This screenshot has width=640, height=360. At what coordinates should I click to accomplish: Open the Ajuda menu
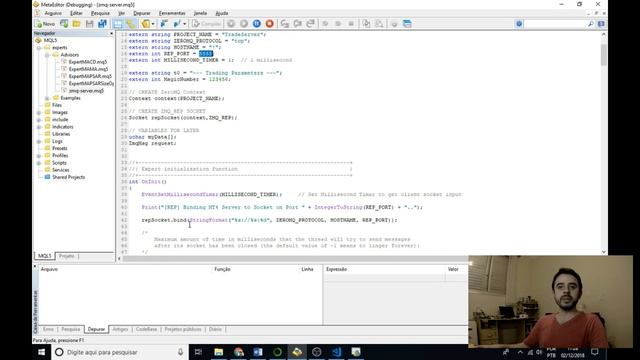click(x=222, y=13)
